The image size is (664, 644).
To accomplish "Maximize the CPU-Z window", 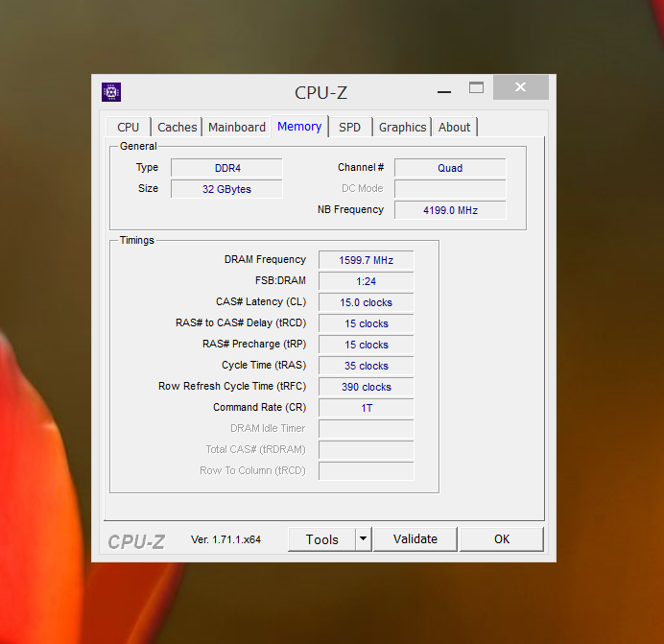I will pos(476,87).
